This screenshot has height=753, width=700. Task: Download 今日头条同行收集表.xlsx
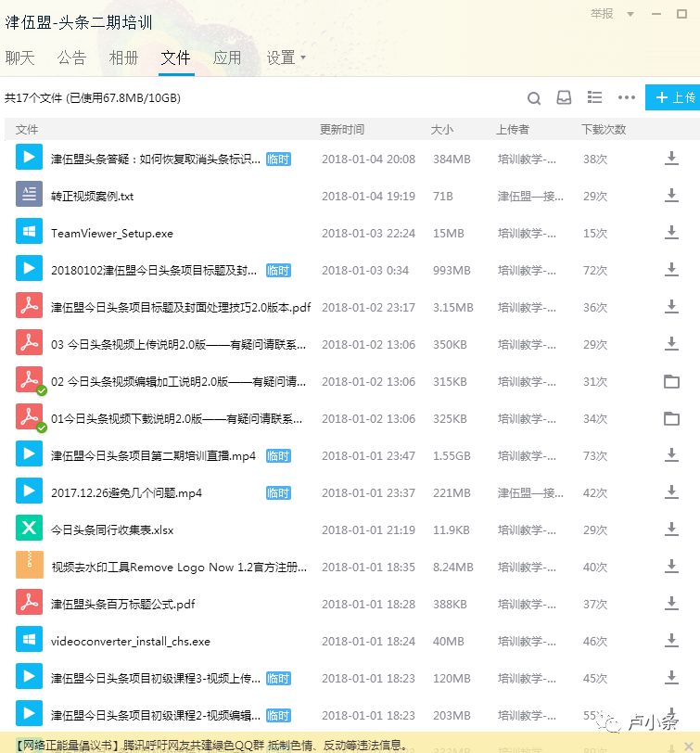click(x=671, y=530)
